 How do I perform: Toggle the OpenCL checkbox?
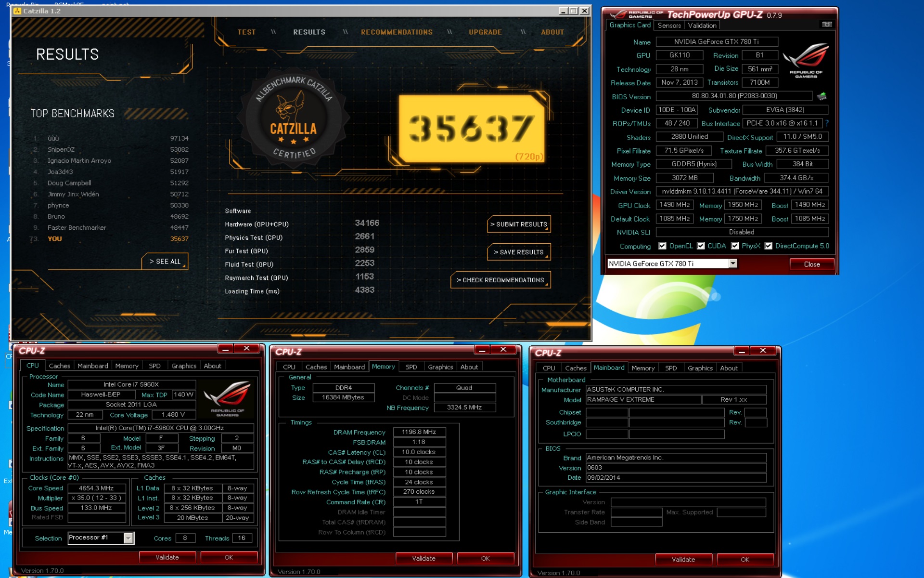click(x=662, y=246)
